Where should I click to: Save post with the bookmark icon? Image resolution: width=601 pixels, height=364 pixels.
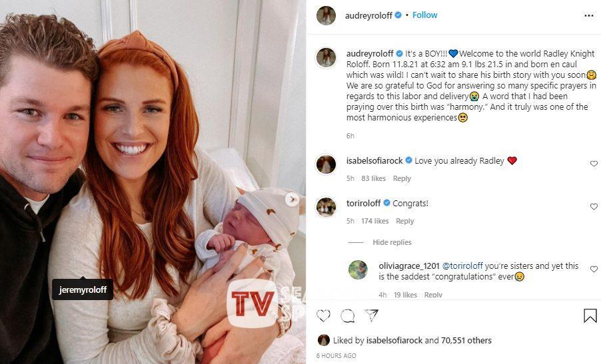590,316
